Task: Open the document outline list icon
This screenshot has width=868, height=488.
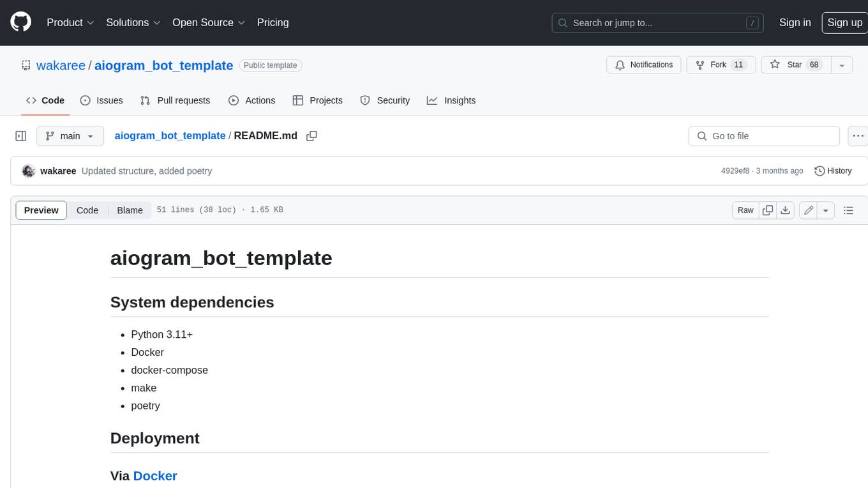Action: [x=848, y=210]
